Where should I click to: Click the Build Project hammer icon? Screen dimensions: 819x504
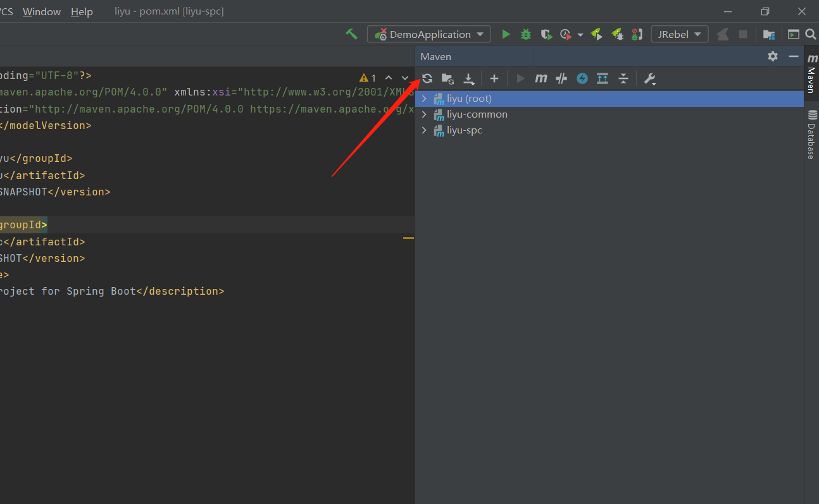351,34
